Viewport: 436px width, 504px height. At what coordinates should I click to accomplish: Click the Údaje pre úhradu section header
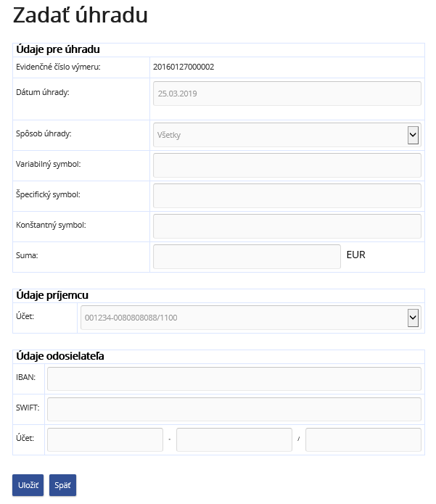58,49
